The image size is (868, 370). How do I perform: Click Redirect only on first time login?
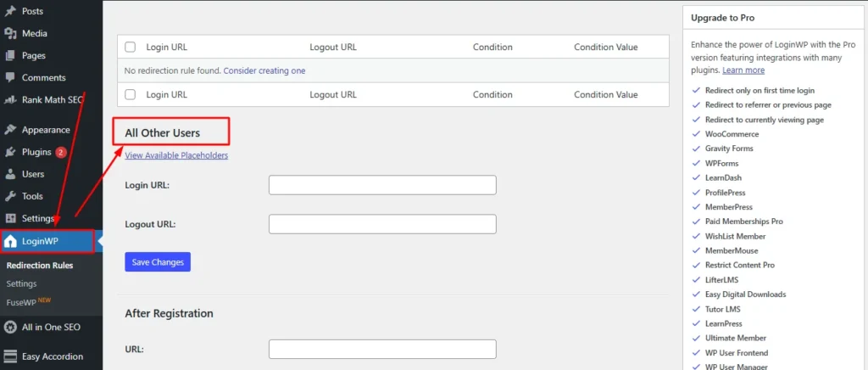click(759, 90)
